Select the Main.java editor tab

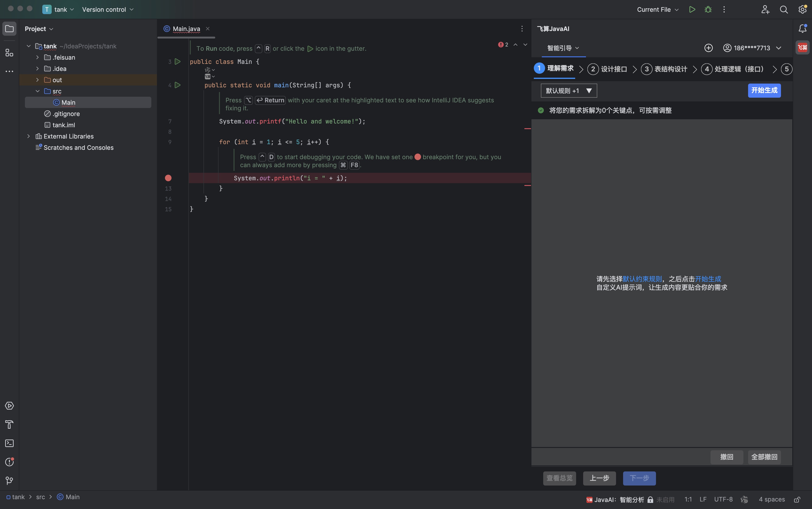pos(186,29)
